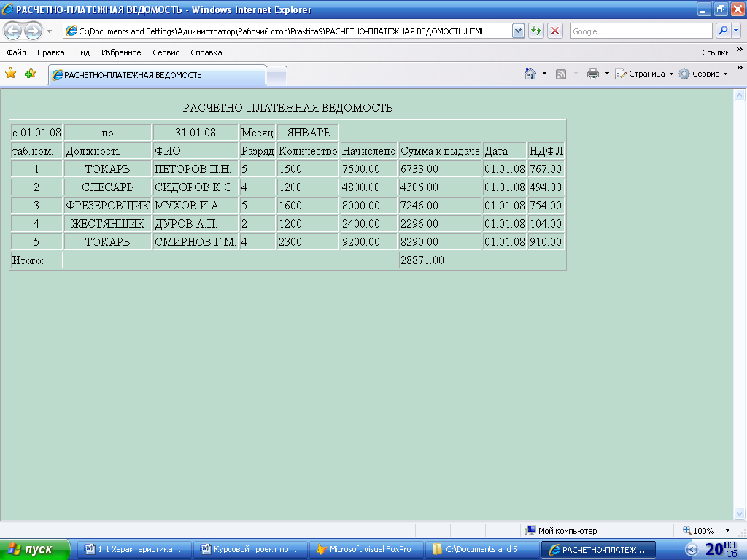Expand the Home button dropdown arrow

(544, 74)
